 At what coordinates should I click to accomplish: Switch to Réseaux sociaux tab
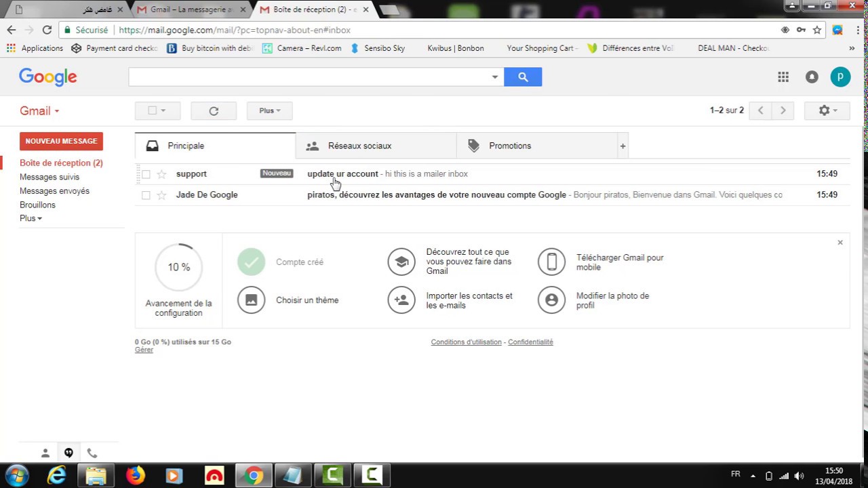tap(376, 146)
